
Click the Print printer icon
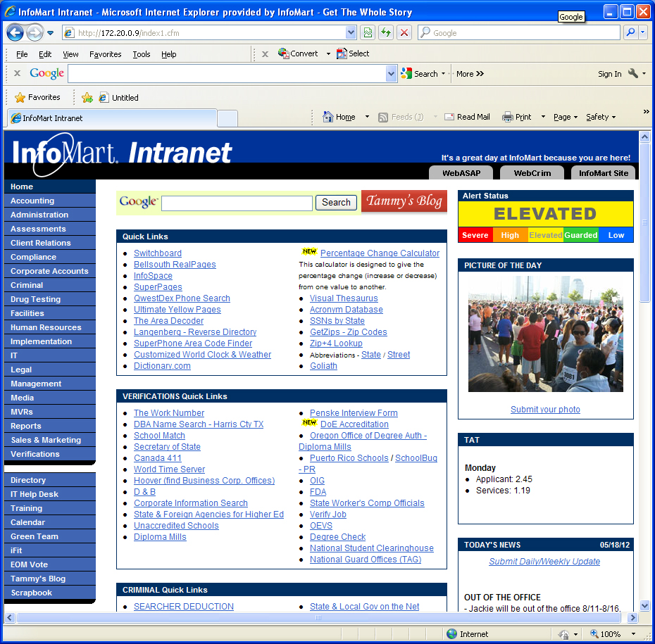click(507, 117)
